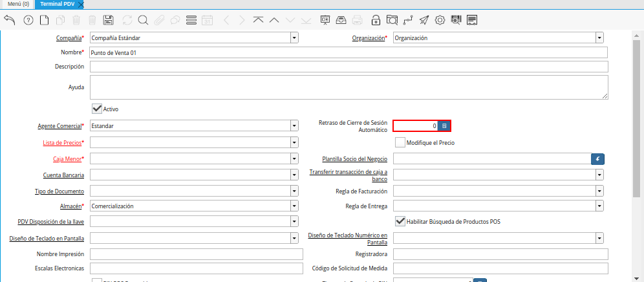Go to parent record left chevron

[x=226, y=20]
